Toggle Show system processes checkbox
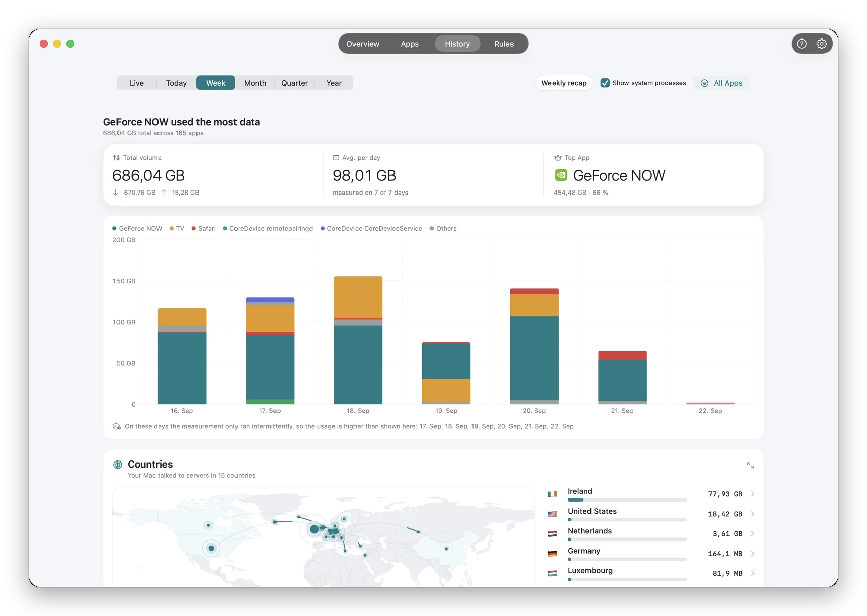 (x=605, y=83)
